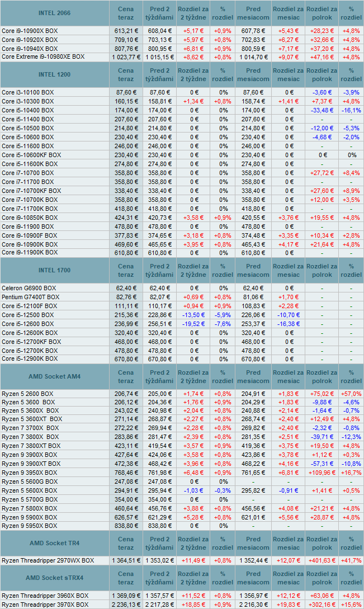This screenshot has height=609, width=364.
Task: Click the +41,7% percent difference cell
Action: click(351, 560)
